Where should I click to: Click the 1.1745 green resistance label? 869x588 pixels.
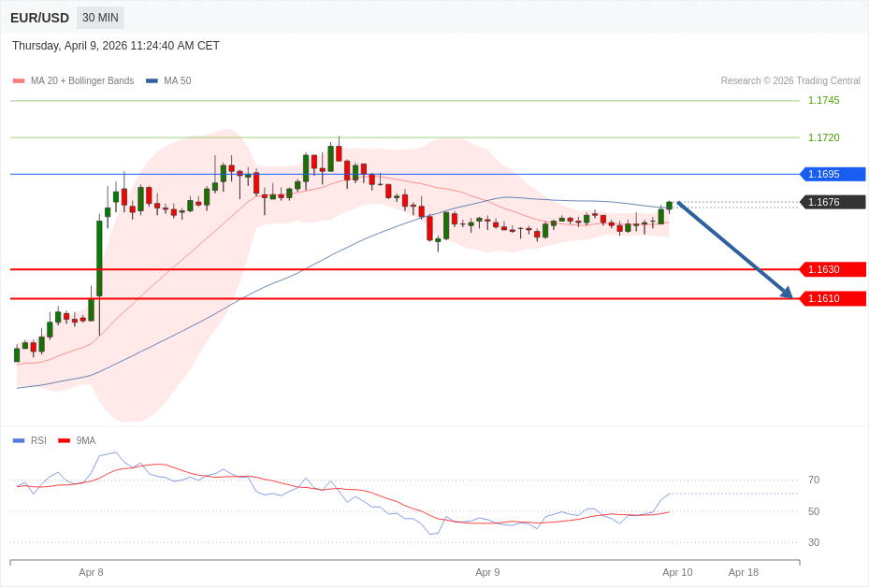coord(823,100)
